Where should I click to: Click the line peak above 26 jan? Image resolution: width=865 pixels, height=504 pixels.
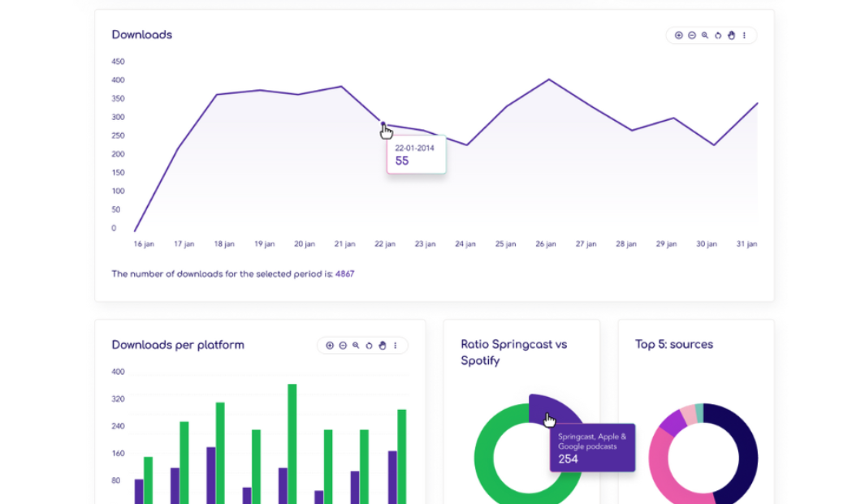coord(549,80)
